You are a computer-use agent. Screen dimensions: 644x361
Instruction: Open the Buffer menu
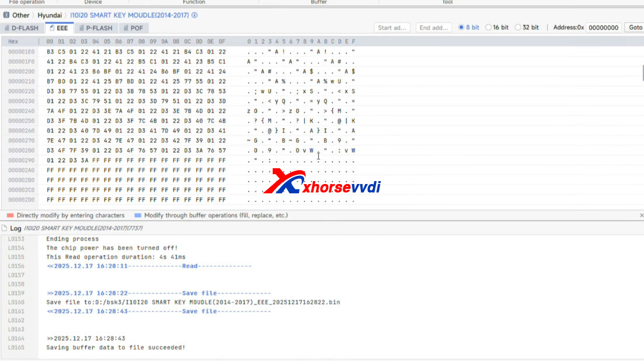[319, 2]
